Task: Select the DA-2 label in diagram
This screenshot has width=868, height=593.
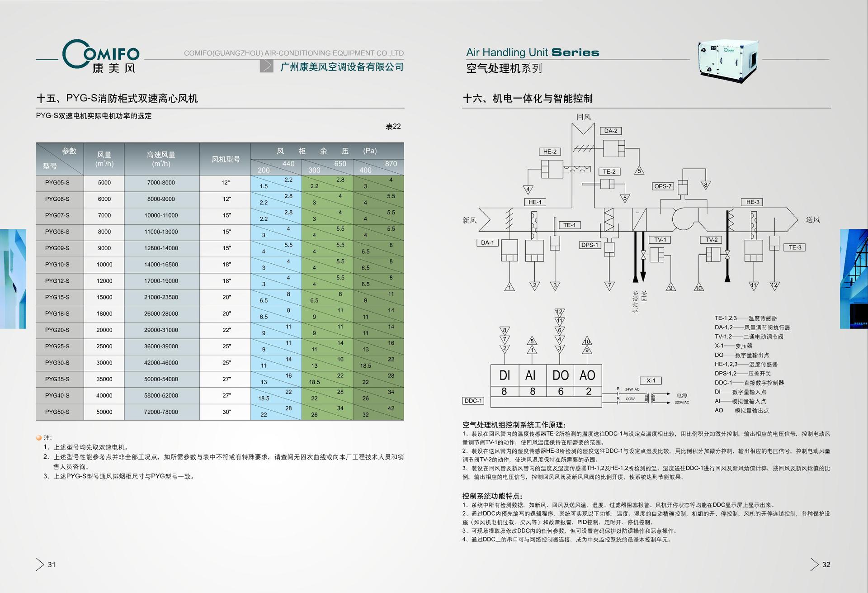Action: [610, 131]
